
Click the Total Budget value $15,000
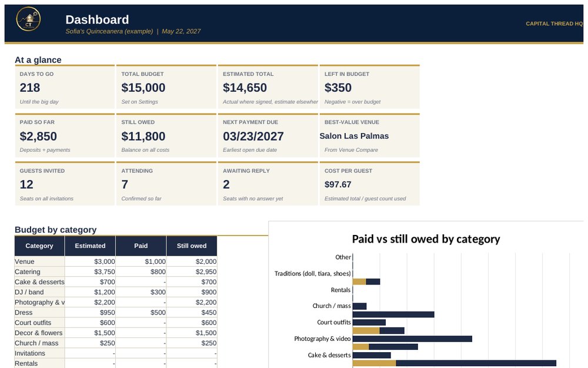[143, 88]
